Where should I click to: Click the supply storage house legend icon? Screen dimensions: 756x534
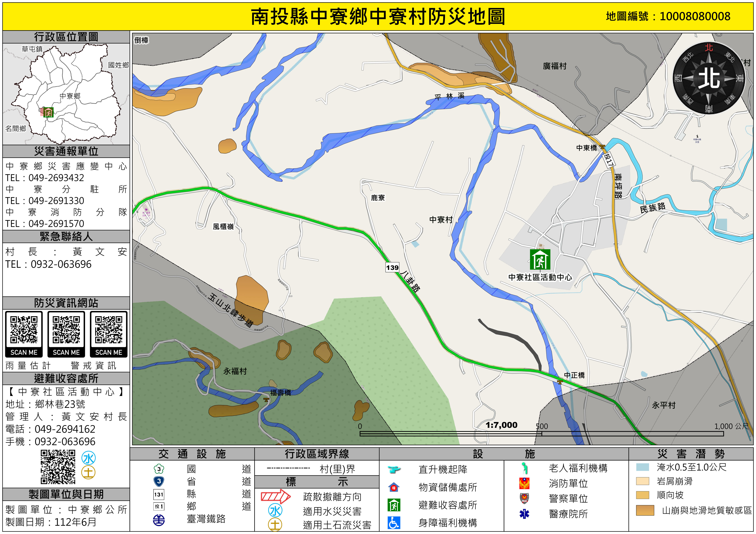(394, 487)
